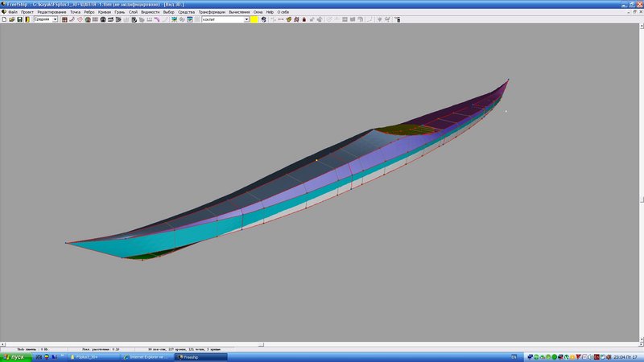Toggle the control curves icon

point(72,19)
